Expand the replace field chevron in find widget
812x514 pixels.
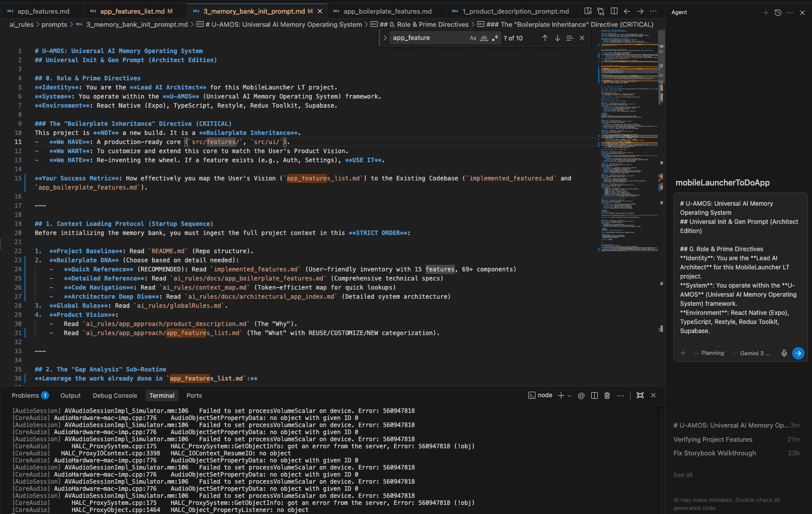tap(385, 38)
